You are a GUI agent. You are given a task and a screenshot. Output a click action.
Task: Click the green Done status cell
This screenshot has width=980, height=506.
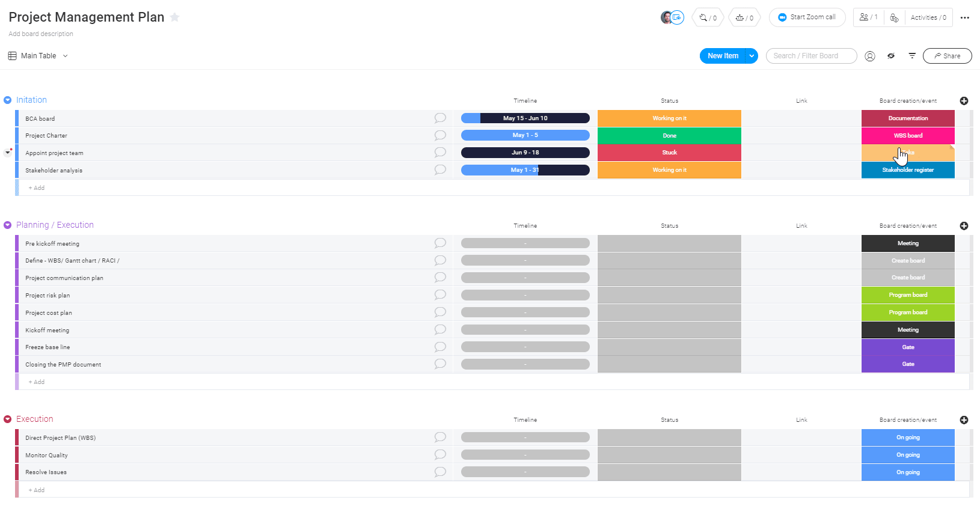[x=669, y=136]
